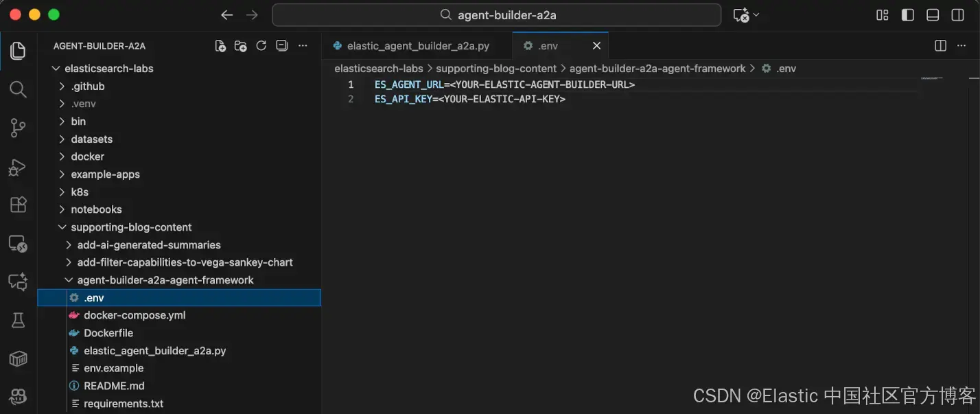Toggle the bottom panel visibility
The width and height of the screenshot is (980, 414).
(933, 15)
